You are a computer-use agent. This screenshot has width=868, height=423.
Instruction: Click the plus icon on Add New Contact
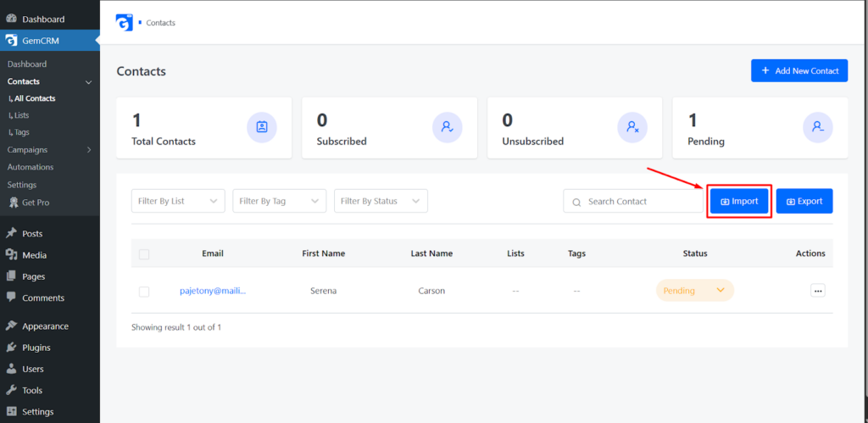click(765, 71)
